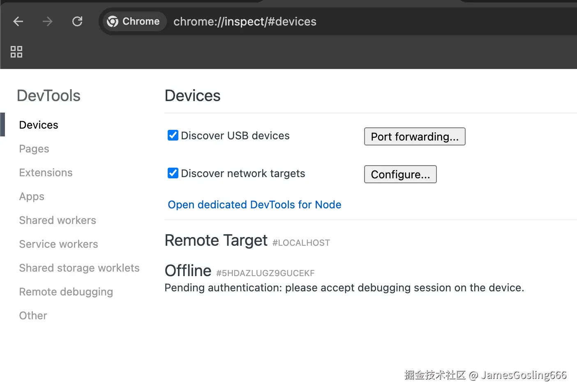Screen dimensions: 577x392
Task: Select the Other sidebar item
Action: 33,316
